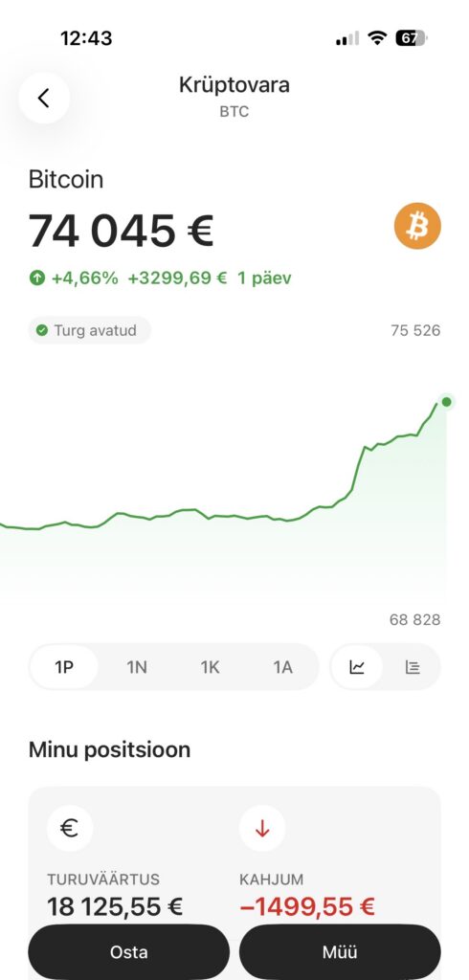Tap the orange Bitcoin logo icon
469x980 pixels.
click(x=417, y=226)
